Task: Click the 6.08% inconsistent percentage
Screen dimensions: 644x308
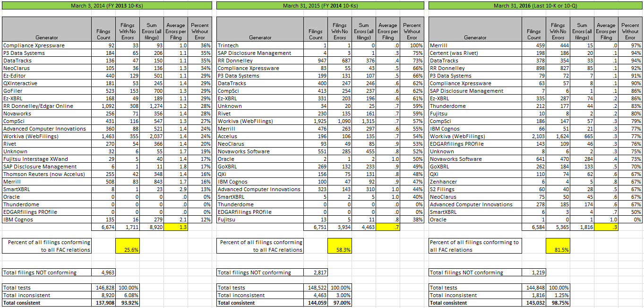Action: coord(128,295)
